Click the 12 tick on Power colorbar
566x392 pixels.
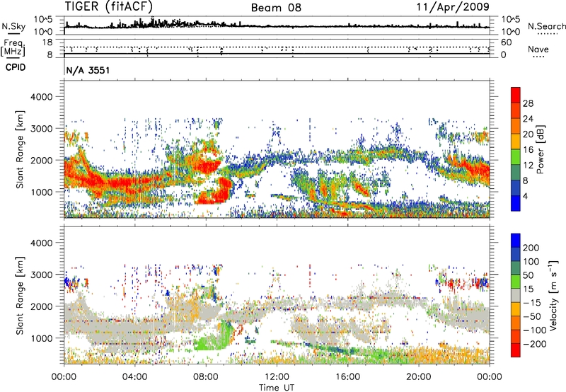pos(528,166)
